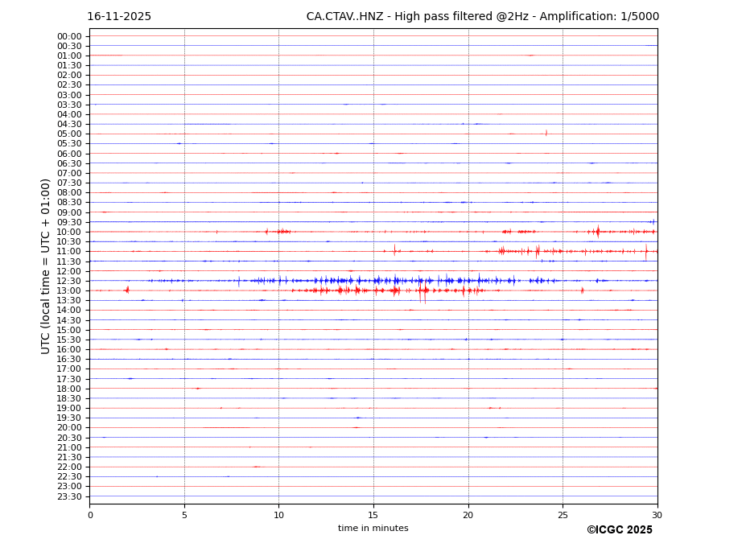
Task: Select the 10:00 time row label
Action: pos(69,232)
